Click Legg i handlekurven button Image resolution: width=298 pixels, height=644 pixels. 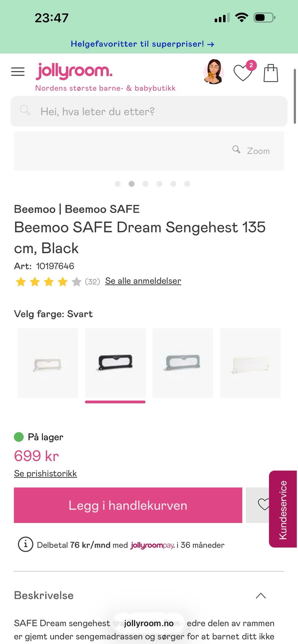[128, 505]
